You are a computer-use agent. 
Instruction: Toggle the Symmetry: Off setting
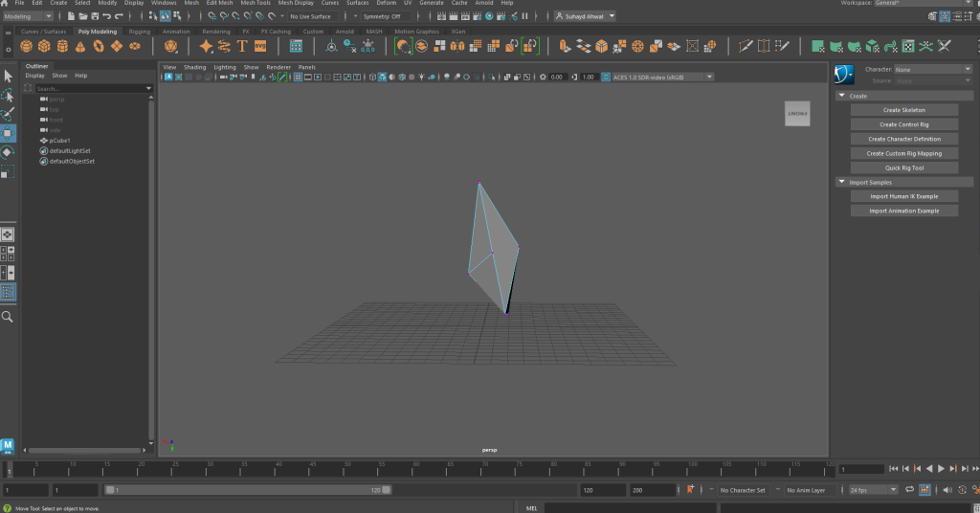coord(382,16)
